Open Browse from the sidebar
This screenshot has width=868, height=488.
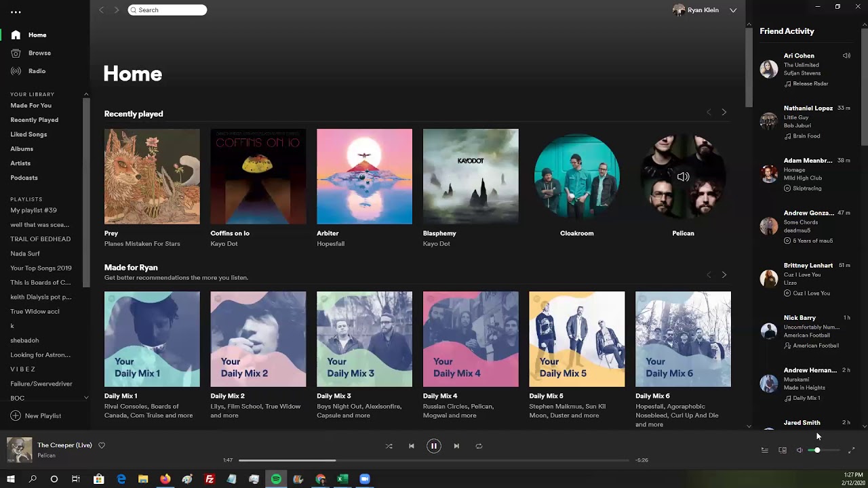coord(39,53)
